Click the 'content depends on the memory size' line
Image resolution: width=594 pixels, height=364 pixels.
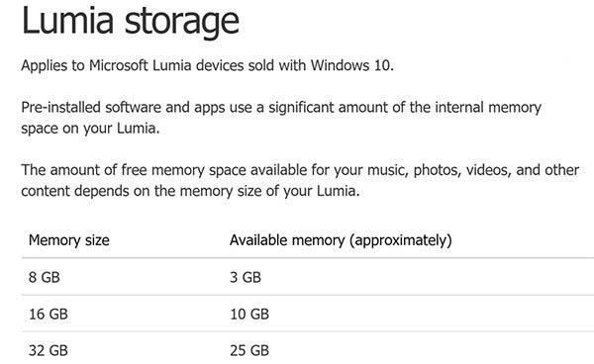[190, 191]
